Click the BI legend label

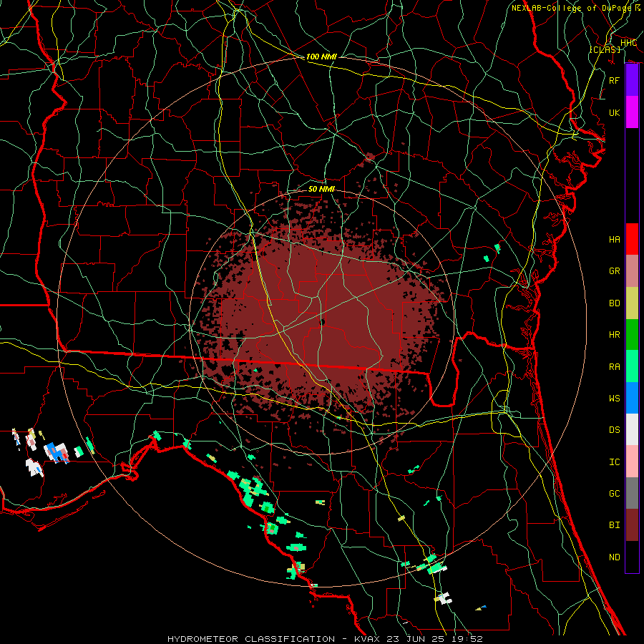pyautogui.click(x=615, y=525)
